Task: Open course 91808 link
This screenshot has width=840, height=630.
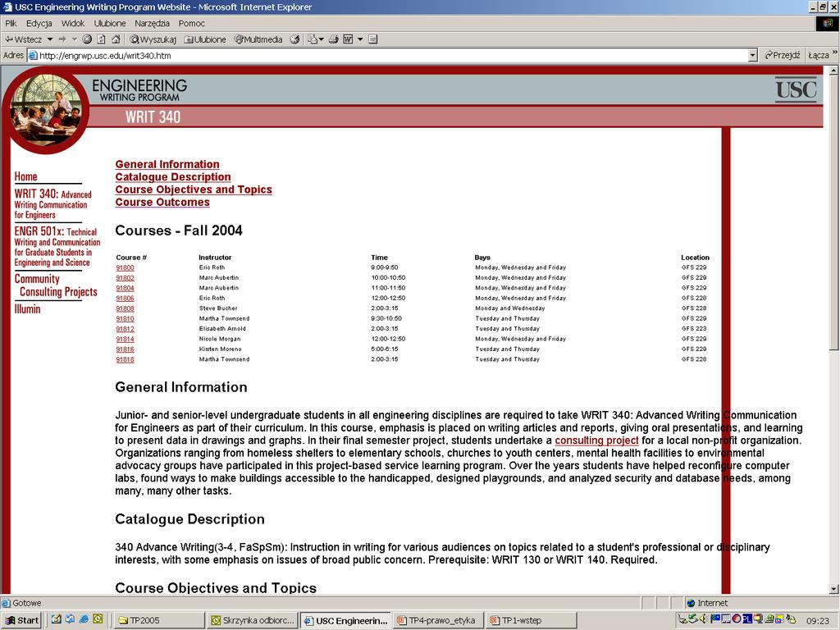Action: click(125, 308)
